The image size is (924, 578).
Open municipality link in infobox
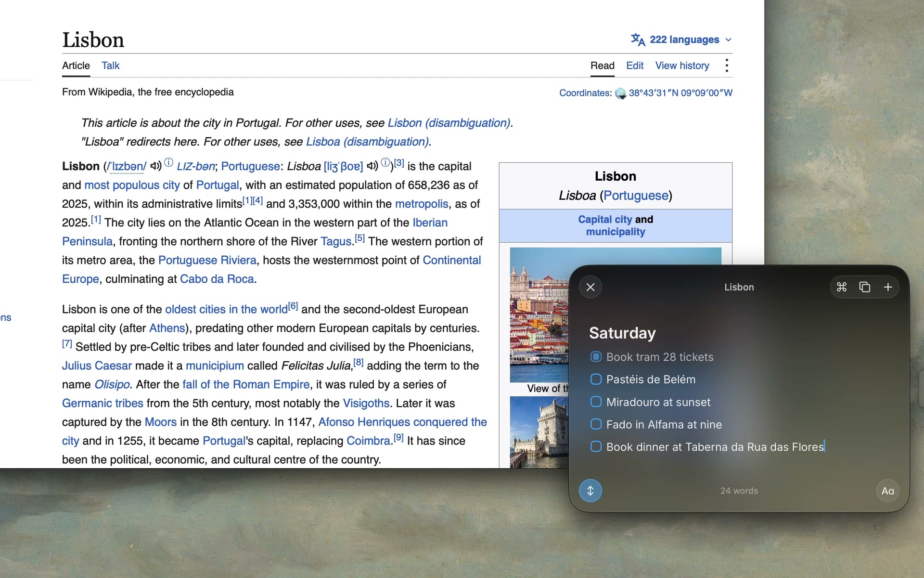616,232
